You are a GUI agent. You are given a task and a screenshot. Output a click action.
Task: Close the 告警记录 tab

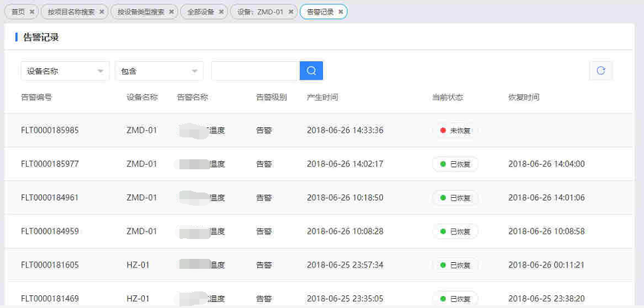click(x=340, y=12)
